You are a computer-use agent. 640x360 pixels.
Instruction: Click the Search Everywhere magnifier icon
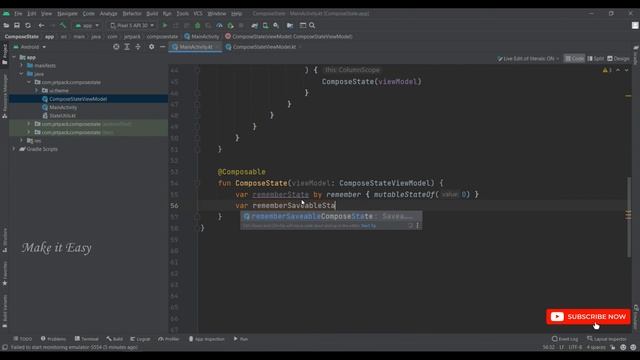[x=312, y=25]
